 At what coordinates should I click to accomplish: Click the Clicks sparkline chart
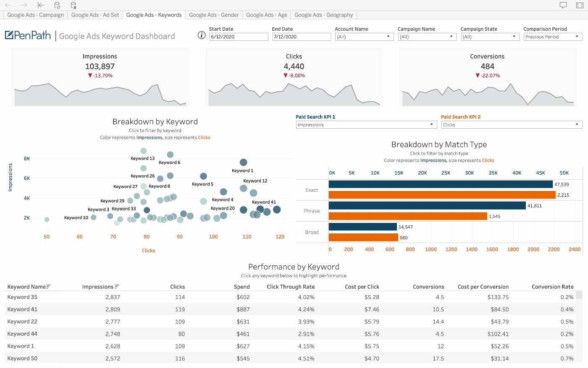tap(294, 95)
